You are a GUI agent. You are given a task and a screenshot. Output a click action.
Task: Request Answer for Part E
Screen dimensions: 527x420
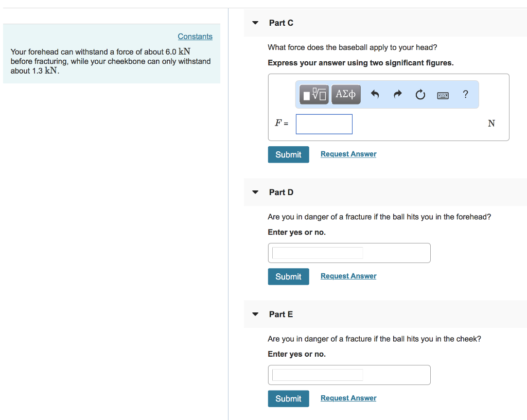coord(348,398)
